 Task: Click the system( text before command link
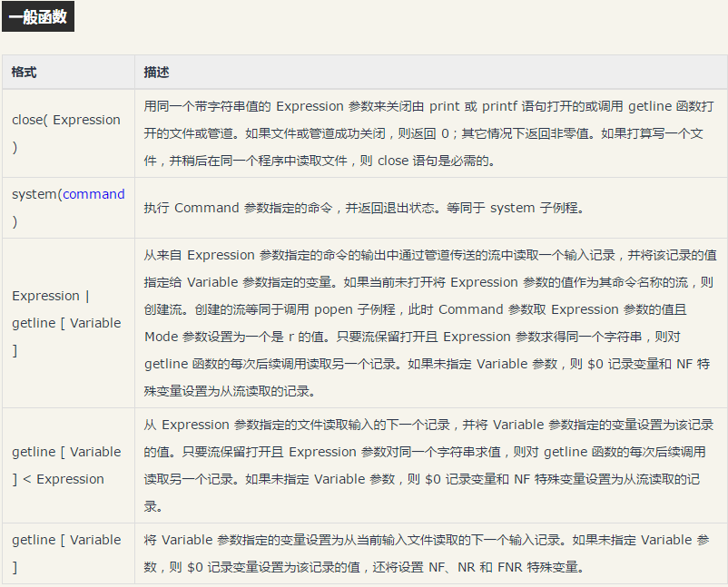point(37,194)
